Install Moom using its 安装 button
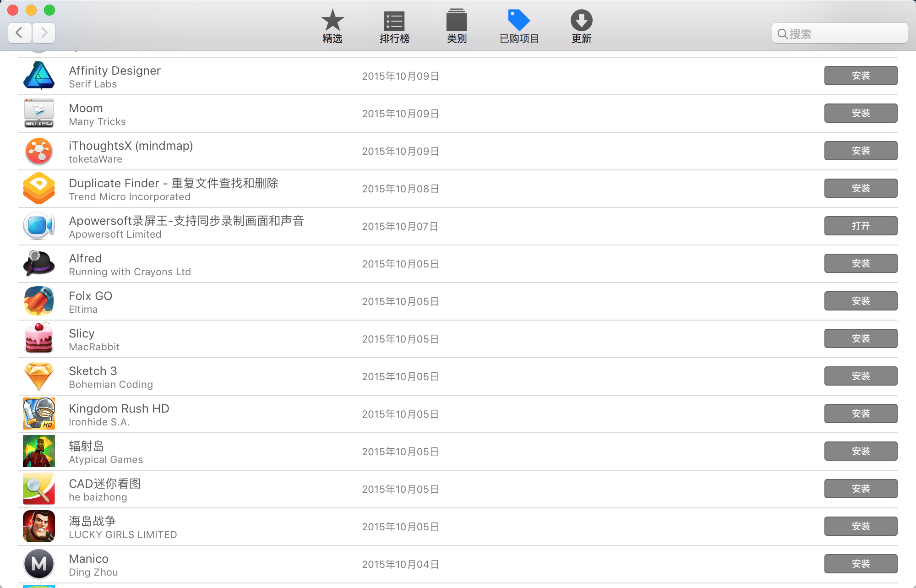This screenshot has width=916, height=588. point(860,113)
